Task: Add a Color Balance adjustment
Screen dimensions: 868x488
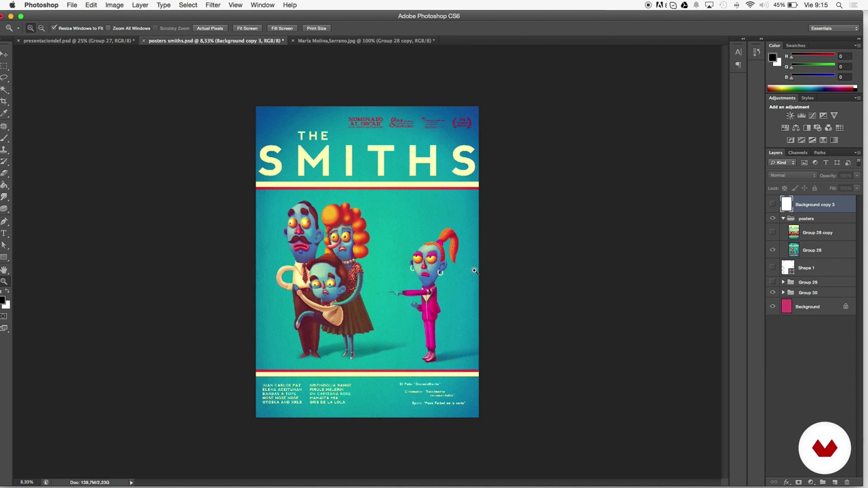Action: (x=796, y=127)
